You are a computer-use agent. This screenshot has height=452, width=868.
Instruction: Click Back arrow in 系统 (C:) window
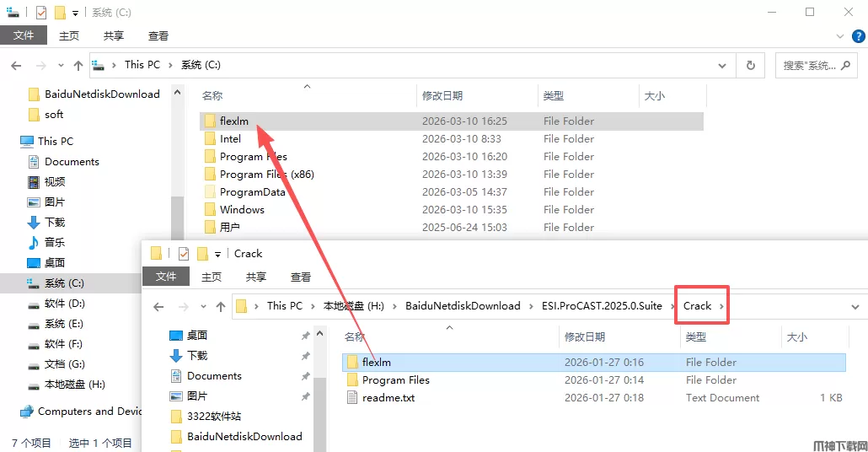tap(16, 66)
